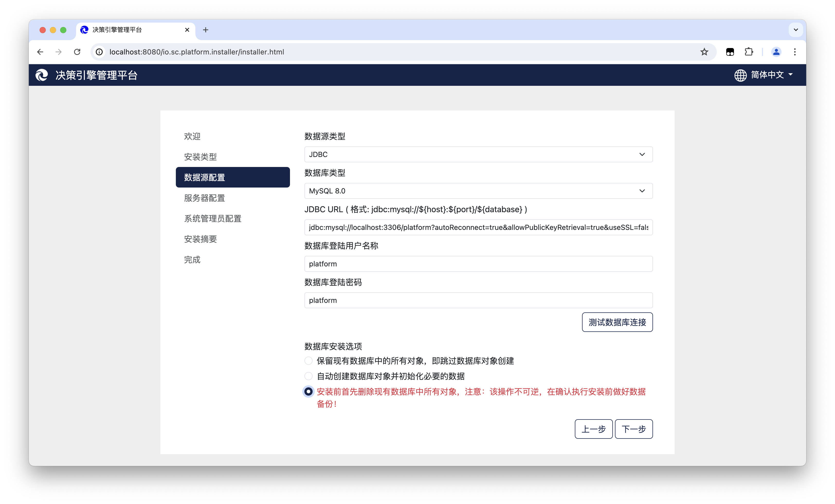
Task: Select keep existing database objects option
Action: pyautogui.click(x=308, y=361)
